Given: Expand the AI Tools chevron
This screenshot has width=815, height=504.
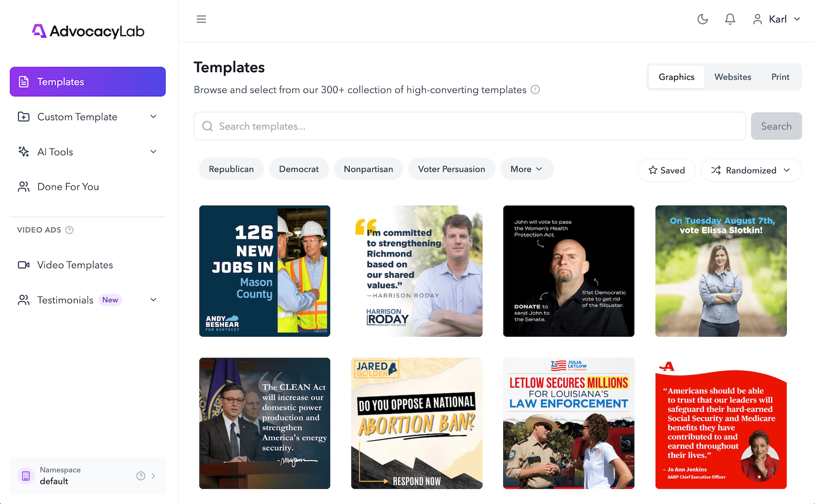Looking at the screenshot, I should [x=153, y=152].
